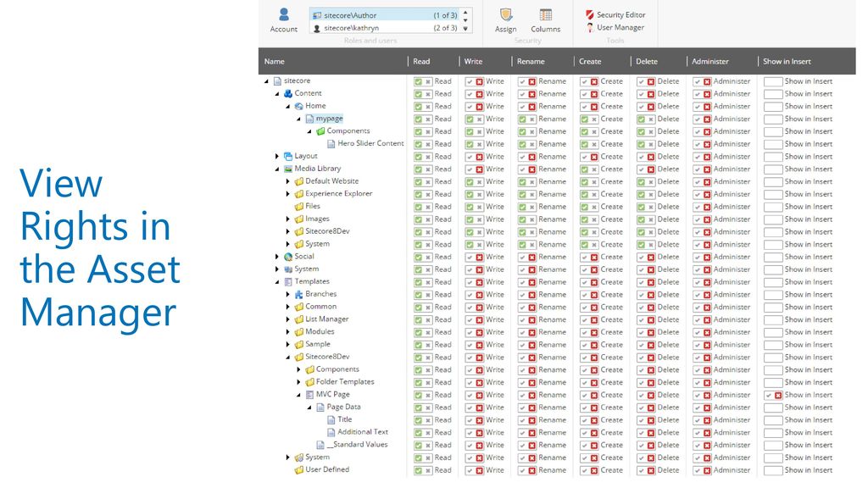Click the Layout node icon
This screenshot has width=868, height=488.
click(288, 157)
